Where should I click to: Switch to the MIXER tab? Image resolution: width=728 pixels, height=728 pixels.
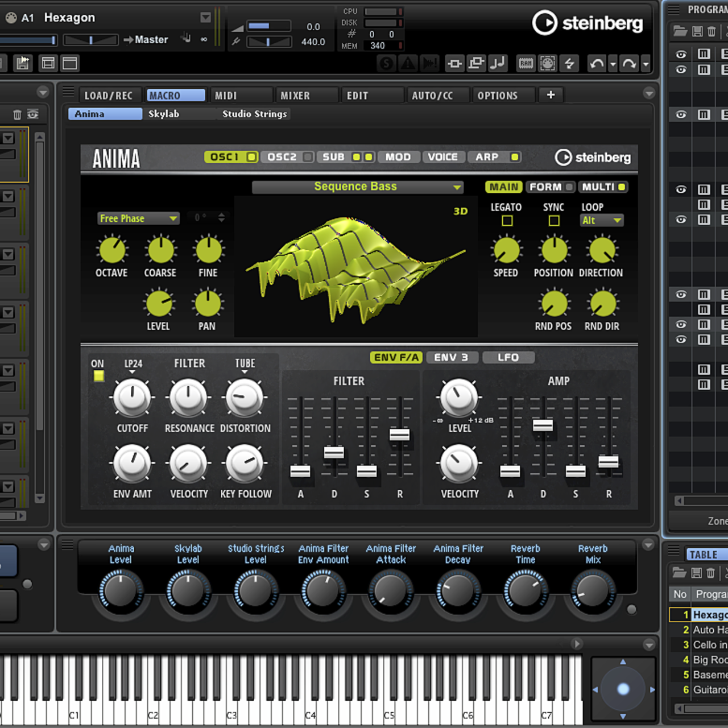(295, 96)
